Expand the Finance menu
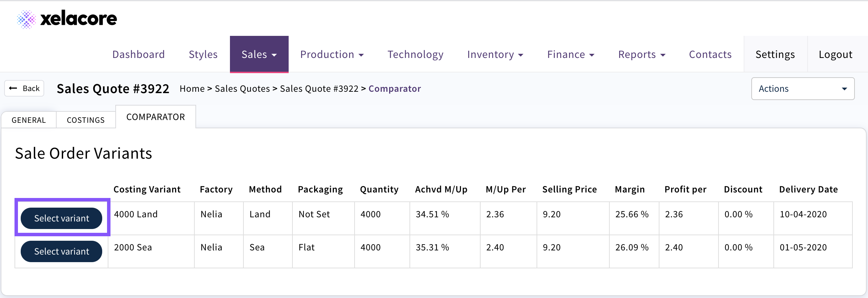The height and width of the screenshot is (298, 868). pyautogui.click(x=570, y=54)
